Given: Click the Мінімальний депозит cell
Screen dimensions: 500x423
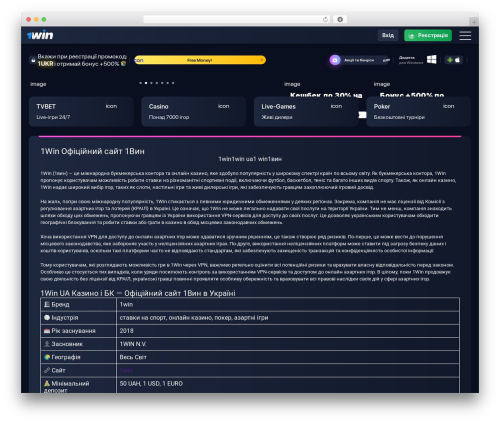Looking at the screenshot, I should click(x=79, y=385).
